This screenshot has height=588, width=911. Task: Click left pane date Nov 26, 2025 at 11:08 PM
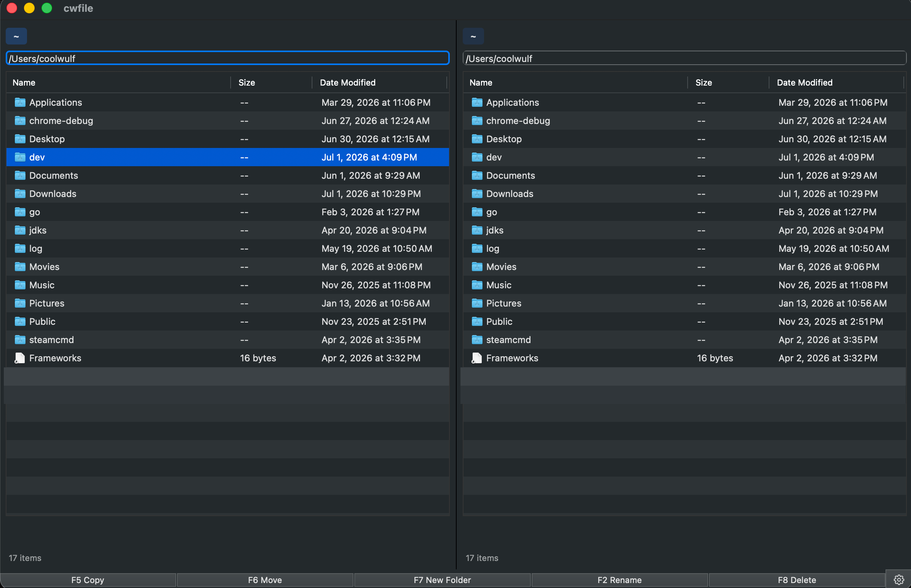[376, 285]
